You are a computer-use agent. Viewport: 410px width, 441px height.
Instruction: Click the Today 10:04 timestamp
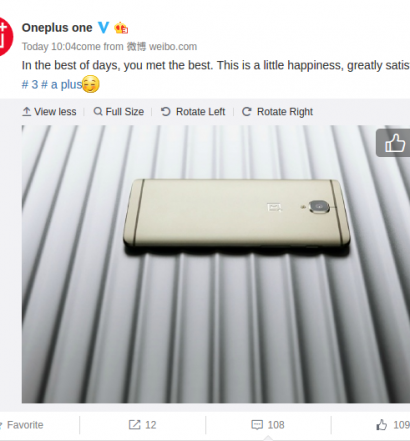click(49, 47)
